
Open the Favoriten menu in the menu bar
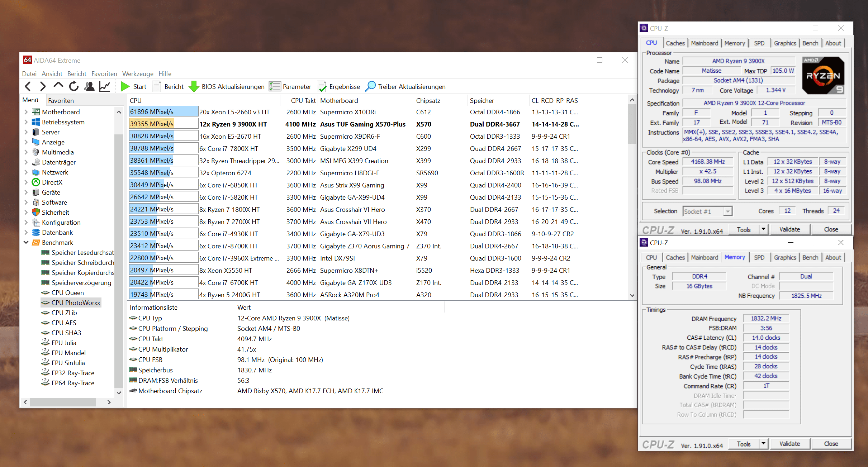[x=104, y=73]
